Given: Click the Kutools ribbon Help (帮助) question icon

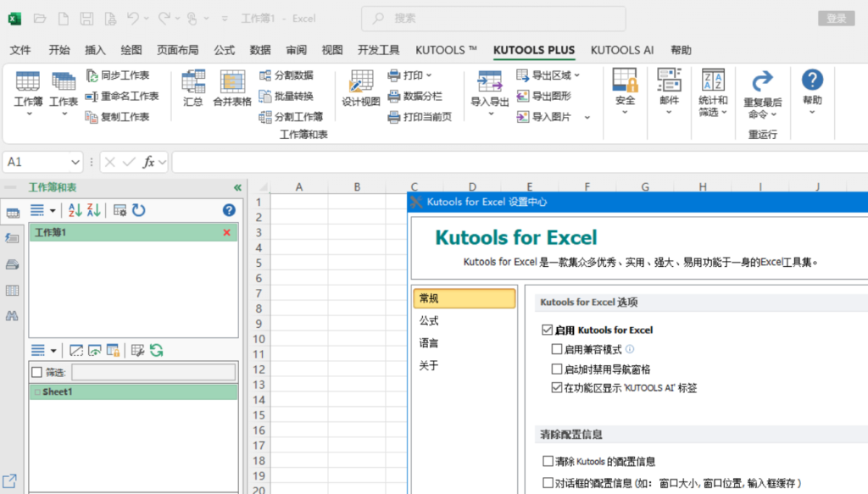Looking at the screenshot, I should (812, 80).
